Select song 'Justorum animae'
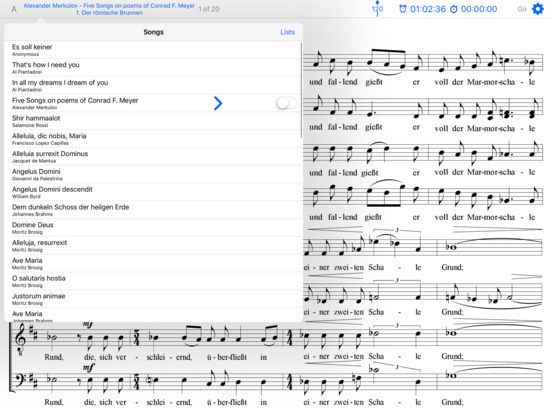Screen dimensions: 552x414 153,299
